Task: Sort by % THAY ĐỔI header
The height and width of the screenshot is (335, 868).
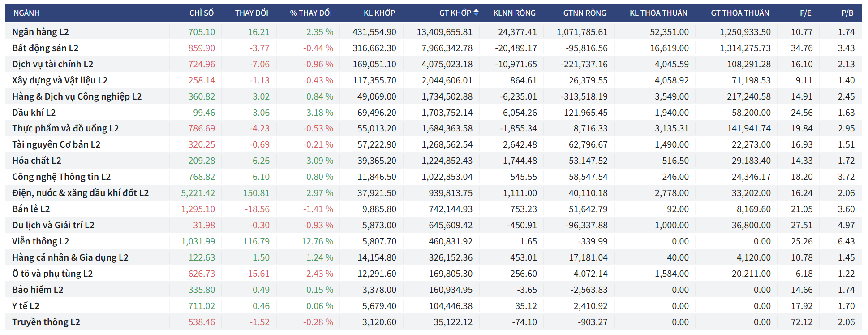Action: 311,13
